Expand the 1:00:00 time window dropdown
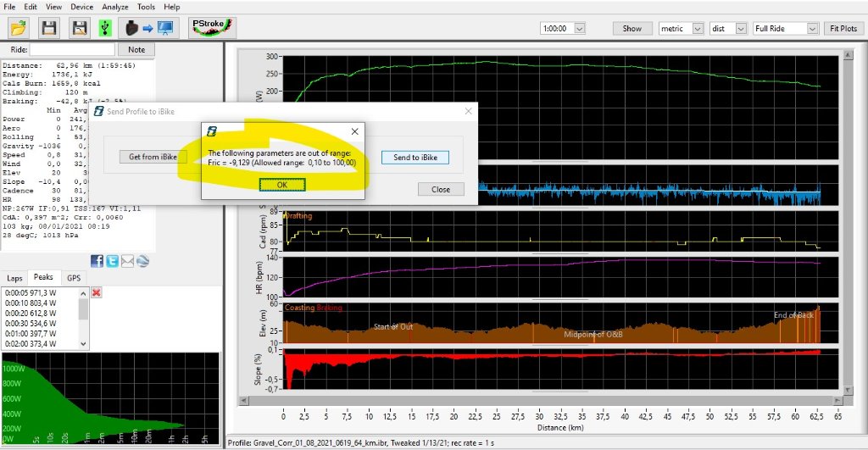The width and height of the screenshot is (868, 450). [580, 28]
